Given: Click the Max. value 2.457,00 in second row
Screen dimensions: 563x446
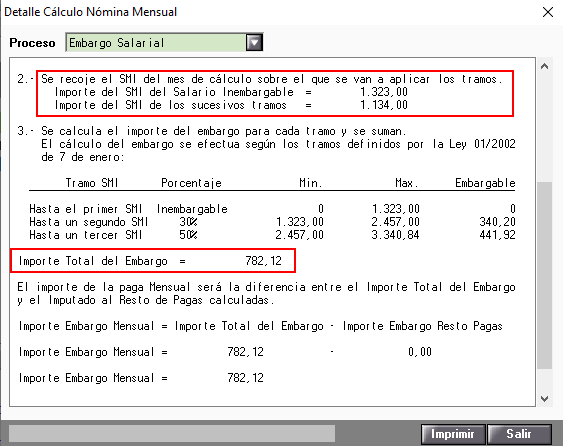Looking at the screenshot, I should pos(395,222).
